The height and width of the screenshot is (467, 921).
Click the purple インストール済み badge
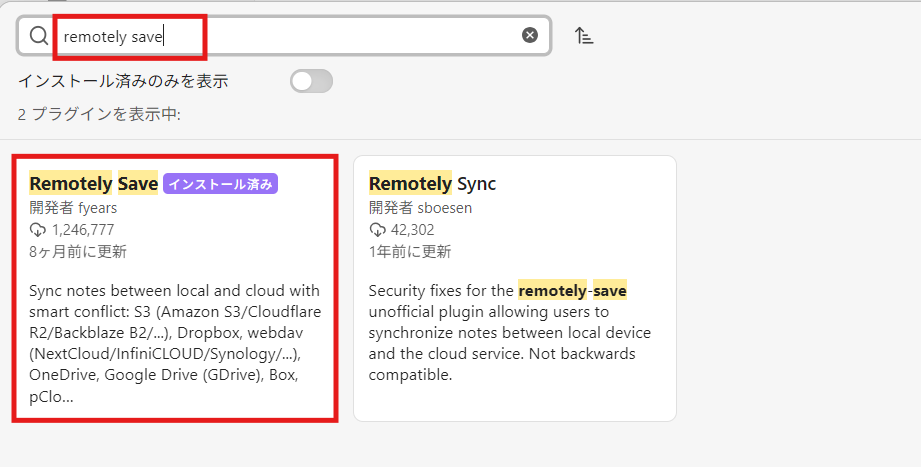(220, 184)
